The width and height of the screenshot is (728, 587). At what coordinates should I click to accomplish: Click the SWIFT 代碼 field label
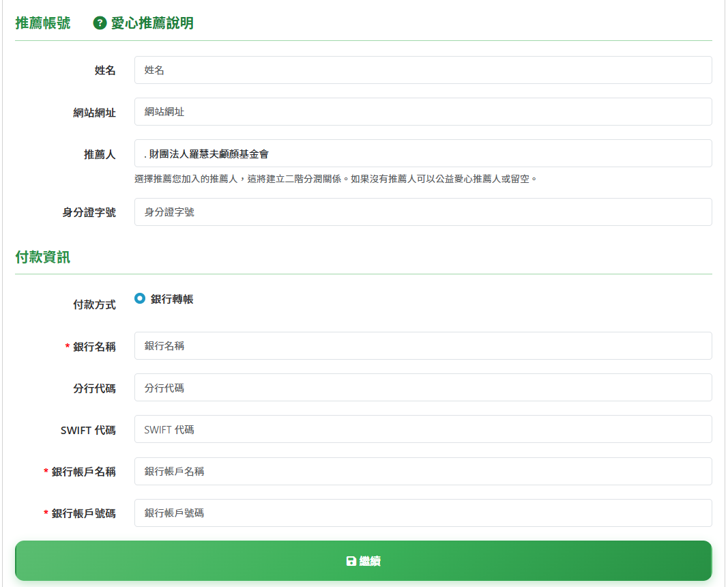pos(88,430)
